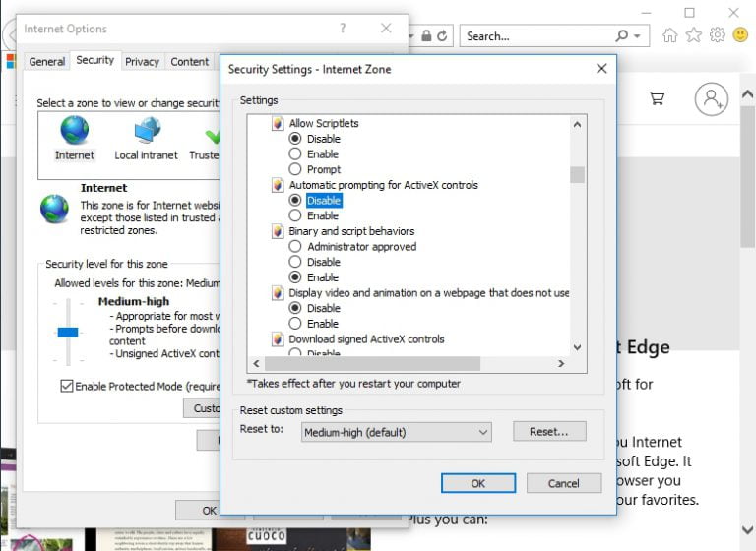
Task: Open the address bar dropdown arrow
Action: 411,36
